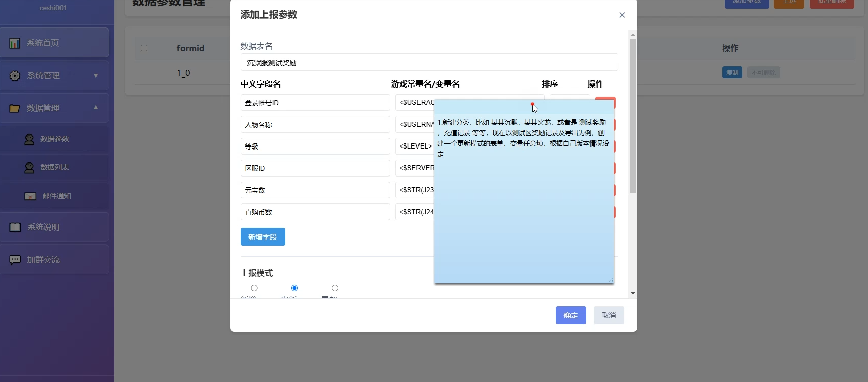The image size is (868, 382).
Task: Click the blue 添加参数 button
Action: click(x=746, y=3)
